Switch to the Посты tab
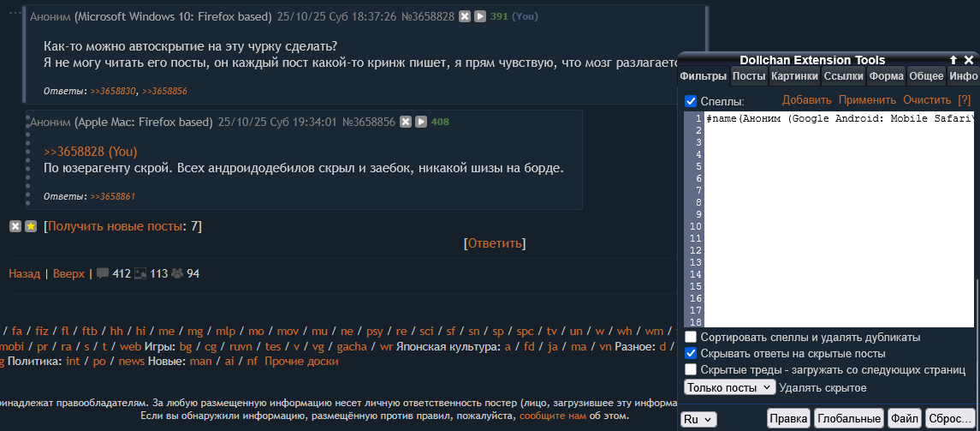This screenshot has height=431, width=980. click(749, 76)
